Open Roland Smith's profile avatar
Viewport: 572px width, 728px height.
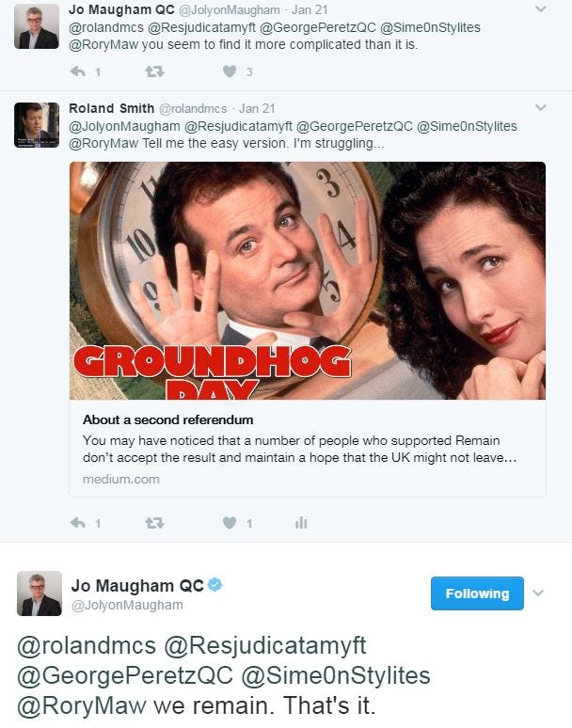(37, 125)
